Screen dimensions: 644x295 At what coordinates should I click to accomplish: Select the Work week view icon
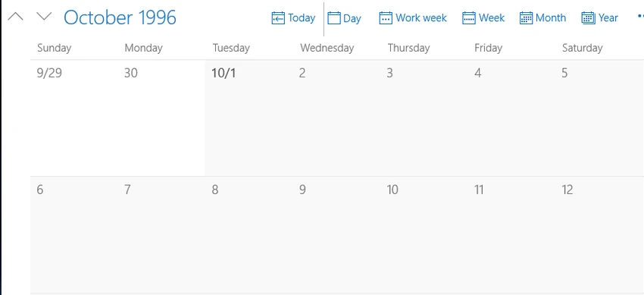point(386,18)
